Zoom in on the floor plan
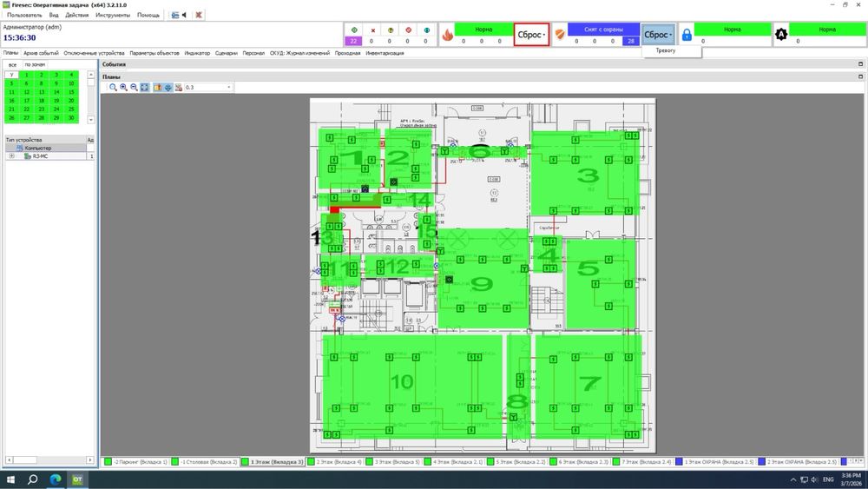This screenshot has width=868, height=489. click(123, 88)
